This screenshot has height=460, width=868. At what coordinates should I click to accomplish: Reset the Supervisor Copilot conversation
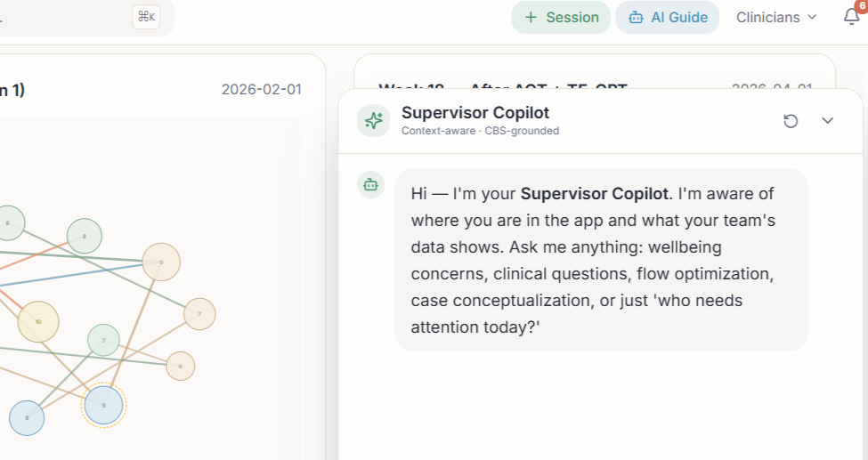pyautogui.click(x=791, y=120)
